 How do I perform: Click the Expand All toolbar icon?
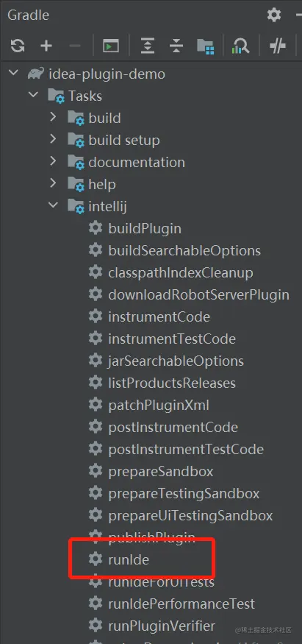click(147, 46)
